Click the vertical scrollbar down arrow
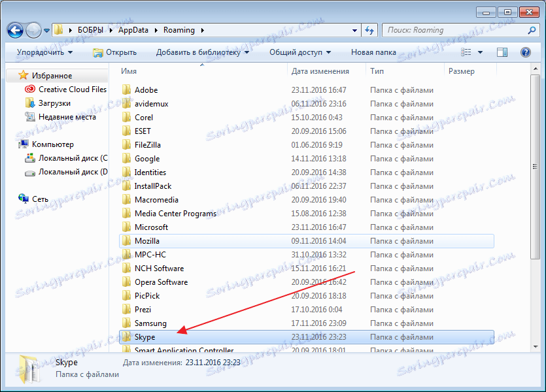Image resolution: width=546 pixels, height=392 pixels. [x=535, y=346]
